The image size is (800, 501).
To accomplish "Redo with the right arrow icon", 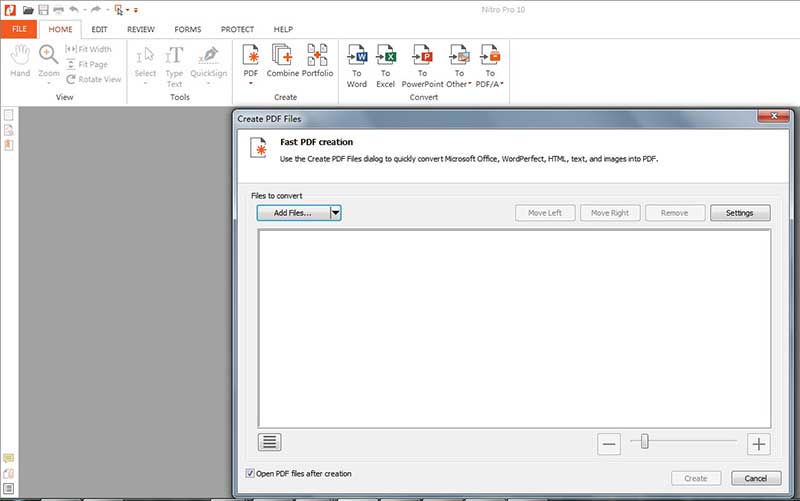I will click(95, 9).
